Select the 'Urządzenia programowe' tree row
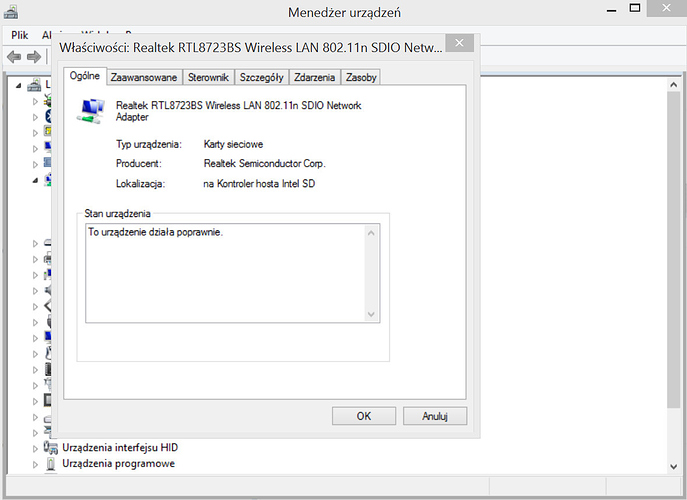This screenshot has width=687, height=500. [x=118, y=464]
